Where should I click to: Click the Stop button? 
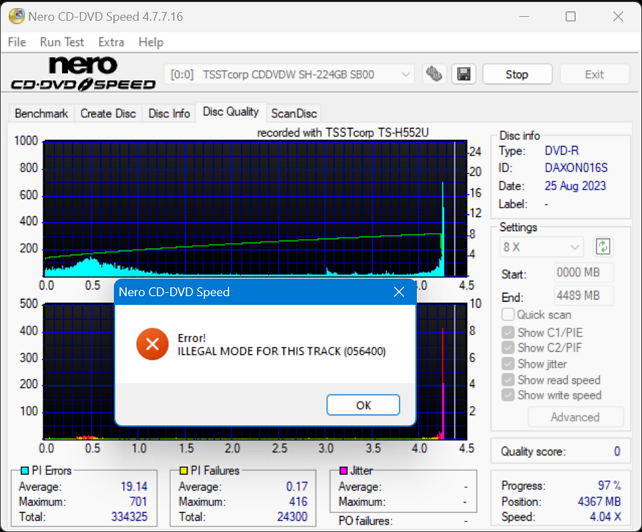[x=517, y=75]
